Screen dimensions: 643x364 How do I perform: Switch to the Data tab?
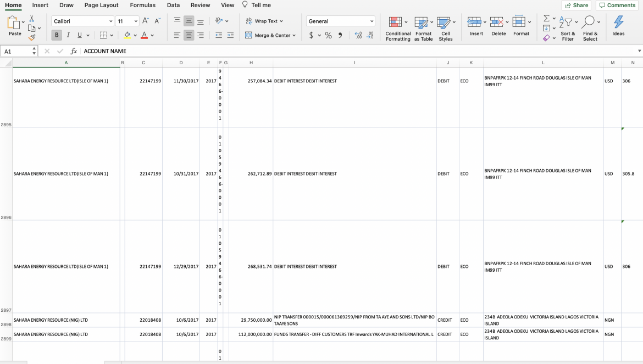(x=174, y=5)
